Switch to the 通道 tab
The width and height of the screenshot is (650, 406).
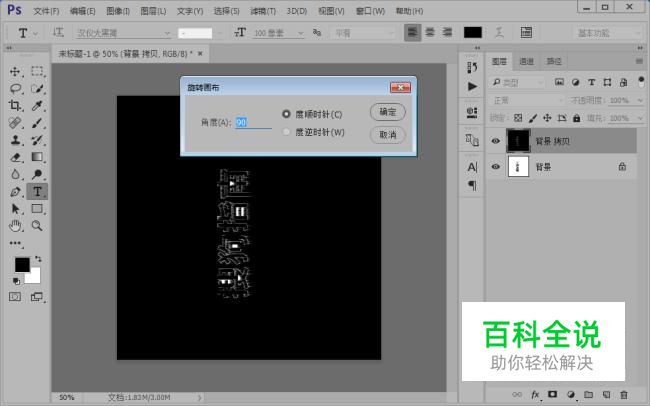tap(526, 61)
